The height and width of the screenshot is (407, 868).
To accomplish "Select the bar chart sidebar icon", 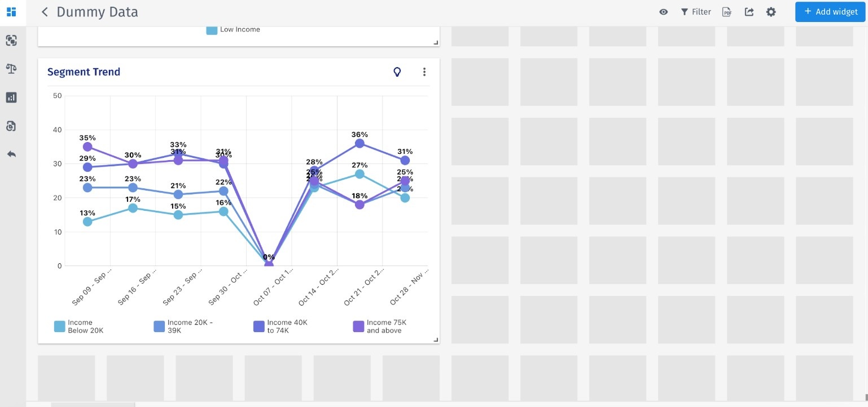I will [11, 98].
